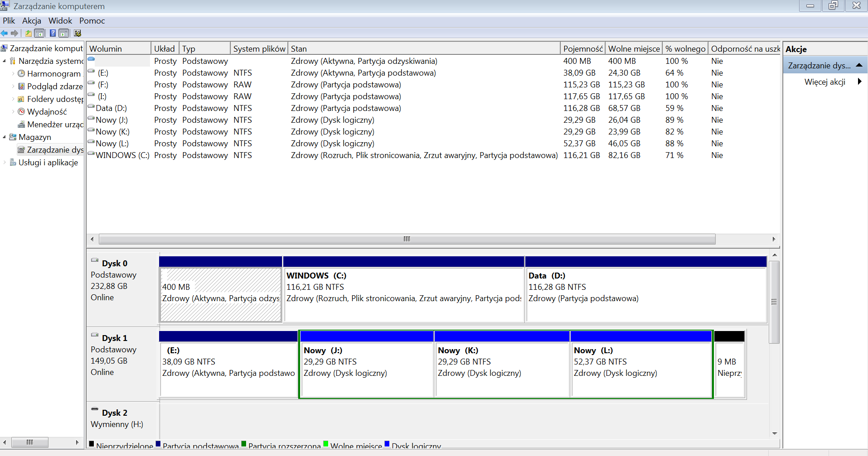The width and height of the screenshot is (868, 456).
Task: Click the drive icon above Dysk 0 label
Action: (95, 260)
